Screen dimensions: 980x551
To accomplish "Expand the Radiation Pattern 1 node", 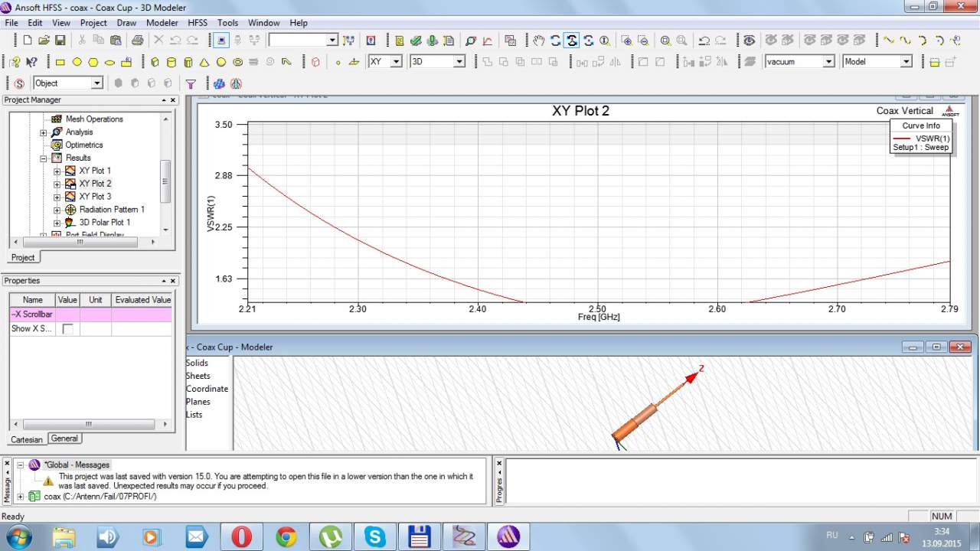I will point(57,210).
